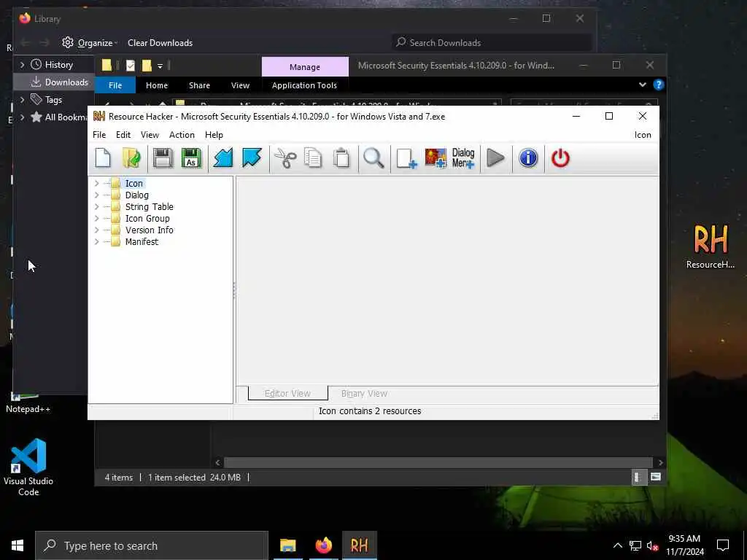Click Explorer horizontal scrollbar right arrow
The height and width of the screenshot is (560, 747).
pos(660,462)
